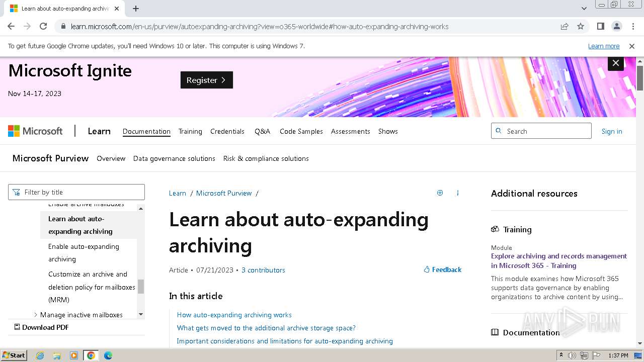Click the Download PDF button
Viewport: 644px width, 362px height.
pyautogui.click(x=41, y=327)
